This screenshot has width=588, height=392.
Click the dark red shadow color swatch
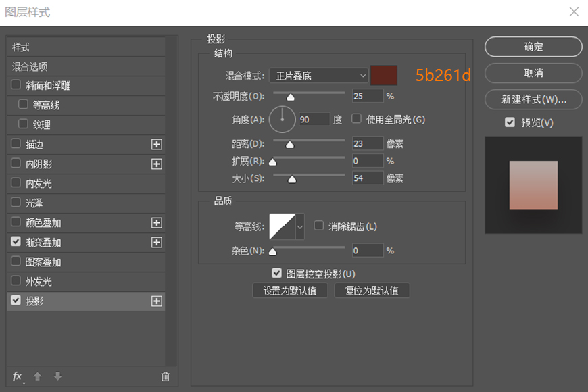[x=383, y=75]
